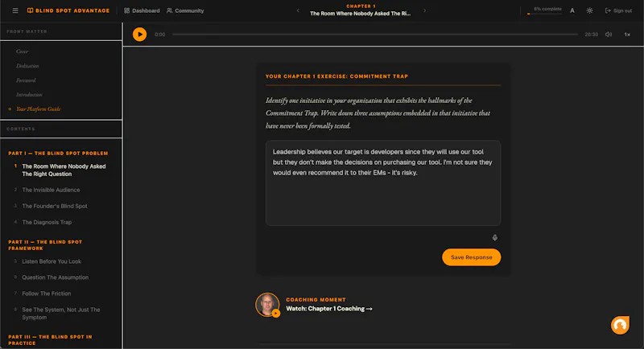
Task: Play the chapter audio
Action: point(139,35)
